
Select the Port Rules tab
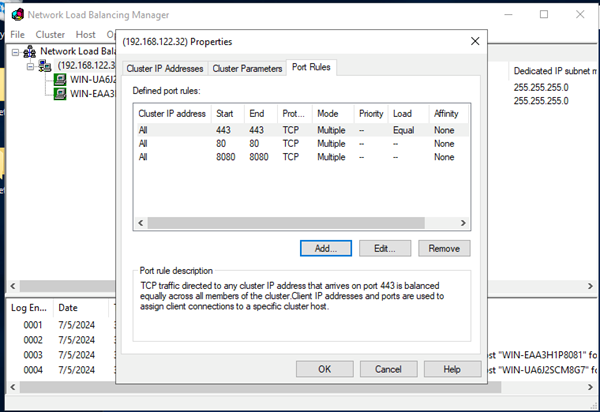point(311,67)
